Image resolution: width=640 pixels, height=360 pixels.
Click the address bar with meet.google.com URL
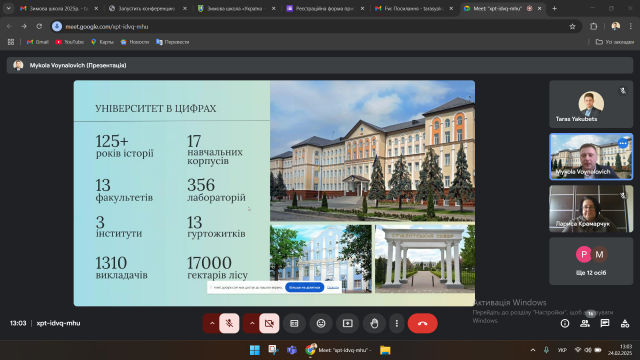[x=316, y=26]
